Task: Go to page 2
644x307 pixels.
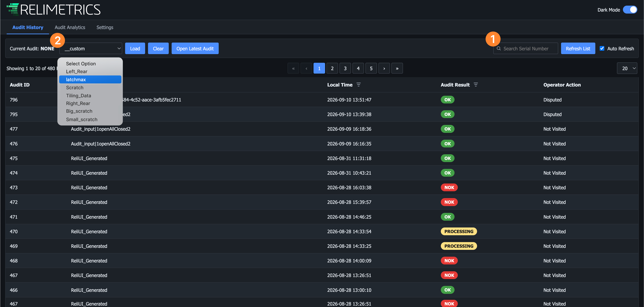Action: pos(332,68)
